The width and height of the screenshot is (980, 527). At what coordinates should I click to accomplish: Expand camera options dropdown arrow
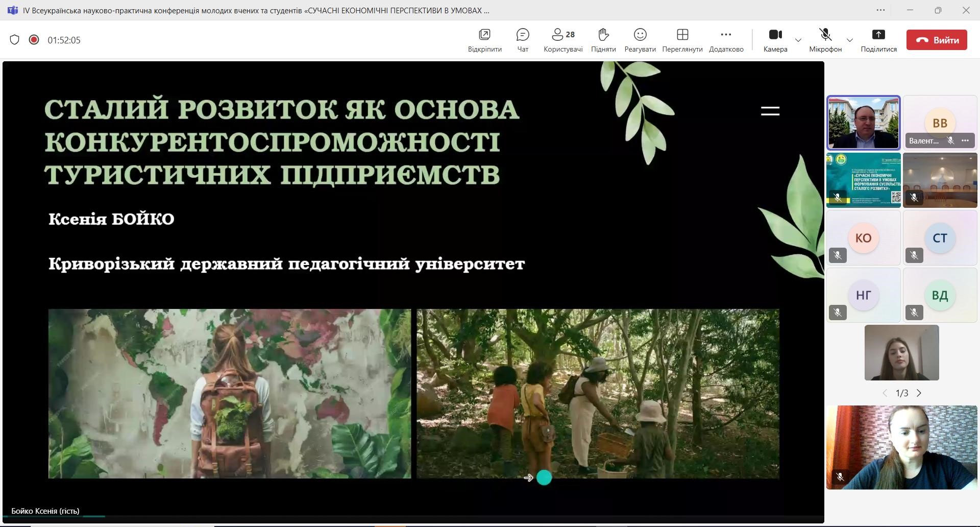pyautogui.click(x=798, y=40)
